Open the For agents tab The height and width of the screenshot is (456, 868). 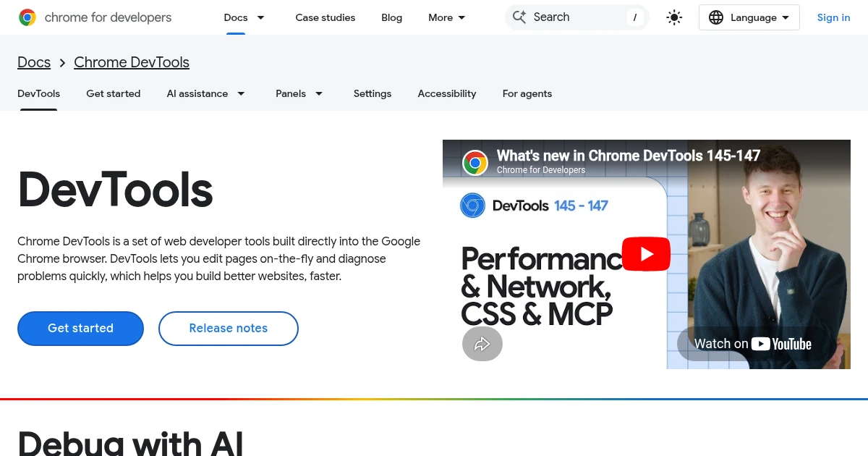click(x=527, y=93)
